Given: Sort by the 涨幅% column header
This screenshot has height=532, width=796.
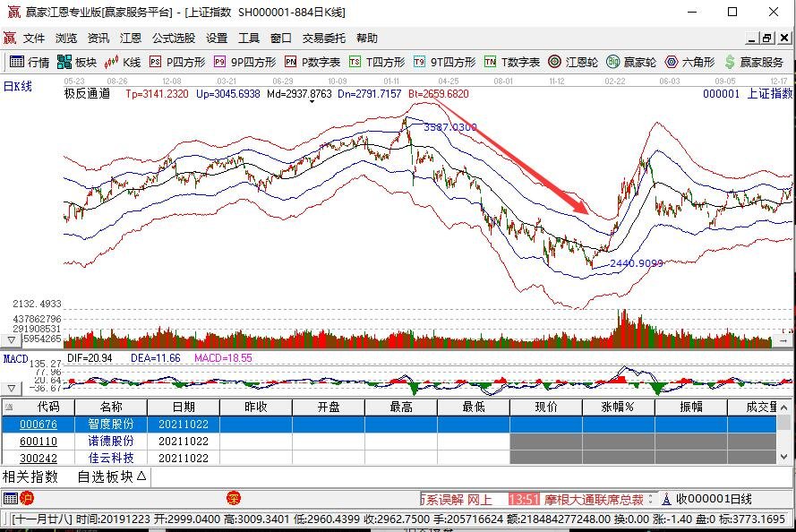Looking at the screenshot, I should click(619, 408).
